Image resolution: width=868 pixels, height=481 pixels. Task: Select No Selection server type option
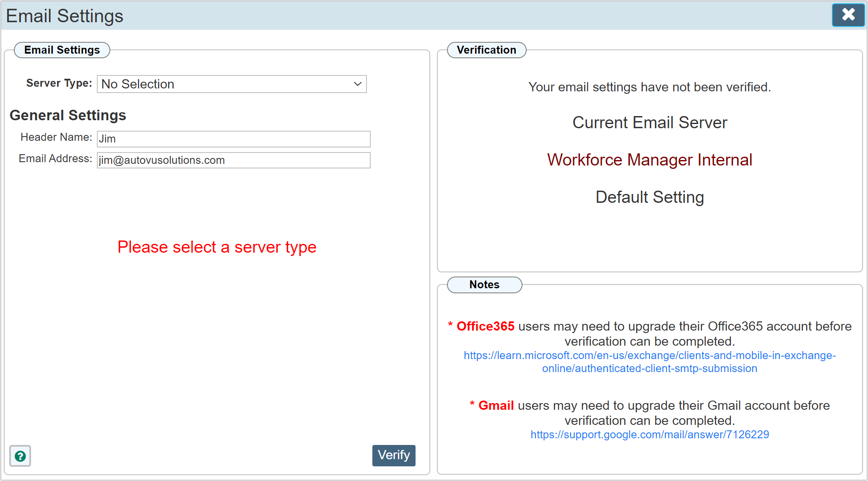(x=231, y=84)
